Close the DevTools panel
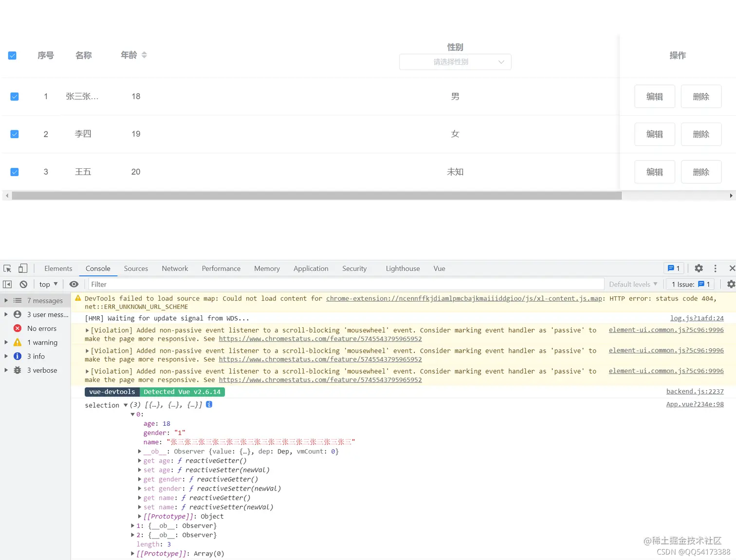736x560 pixels. (x=732, y=269)
